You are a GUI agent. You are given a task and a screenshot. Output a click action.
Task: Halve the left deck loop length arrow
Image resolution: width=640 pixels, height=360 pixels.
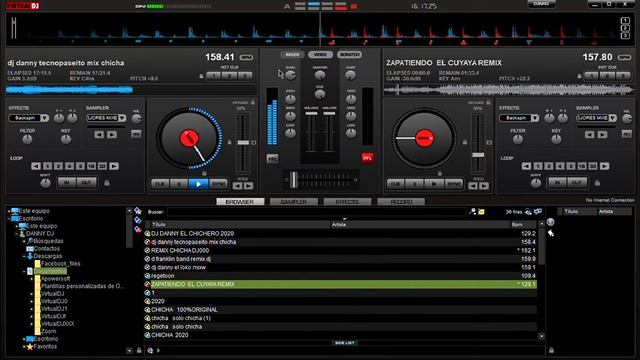(36, 166)
